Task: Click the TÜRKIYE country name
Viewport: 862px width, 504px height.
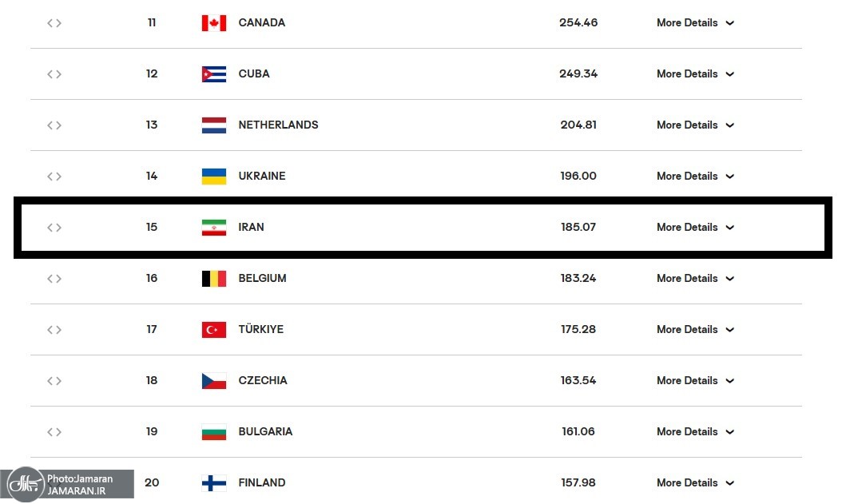Action: click(260, 330)
